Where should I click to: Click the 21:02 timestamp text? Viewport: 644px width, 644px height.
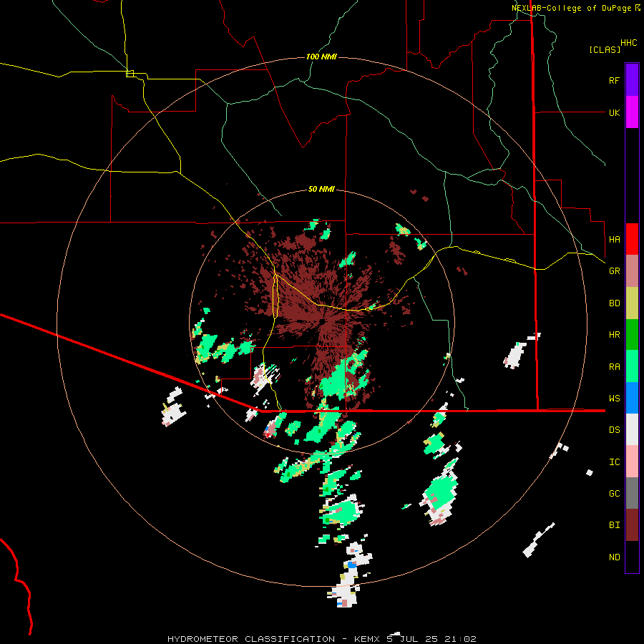[460, 639]
